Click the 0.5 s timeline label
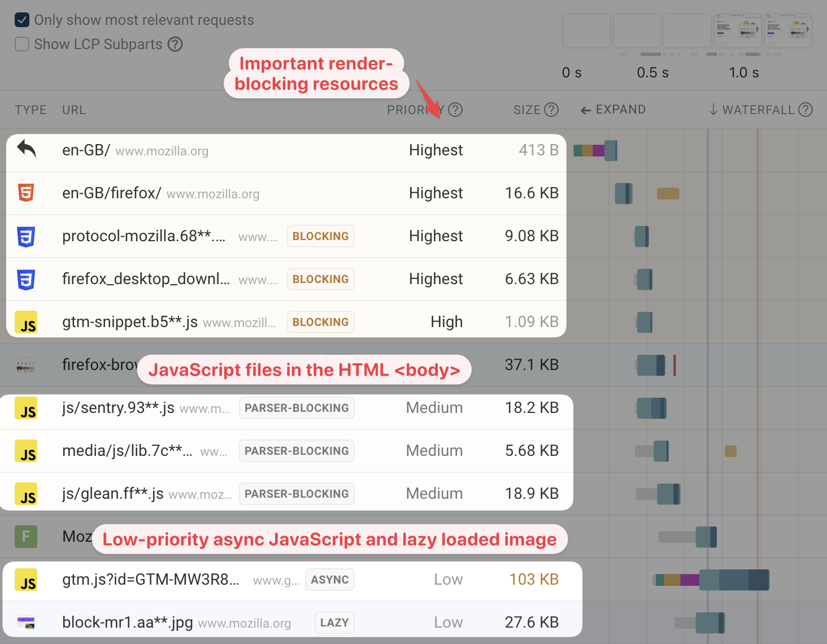The width and height of the screenshot is (827, 644). (x=652, y=73)
